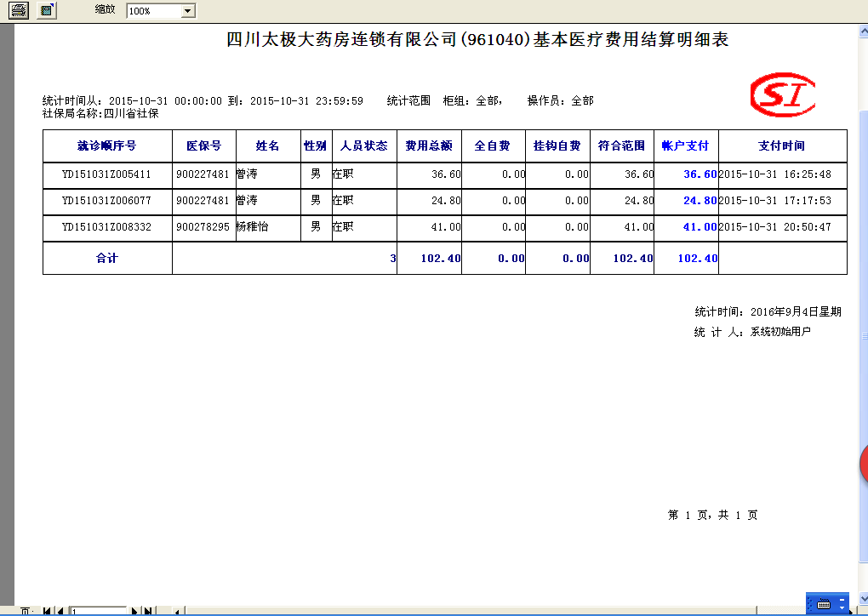The height and width of the screenshot is (616, 868).
Task: Click 社保局名称:四川省社保 text line
Action: coord(100,113)
